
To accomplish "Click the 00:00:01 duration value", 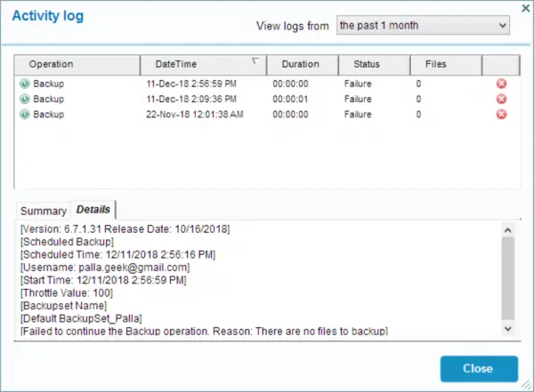I will (x=290, y=99).
